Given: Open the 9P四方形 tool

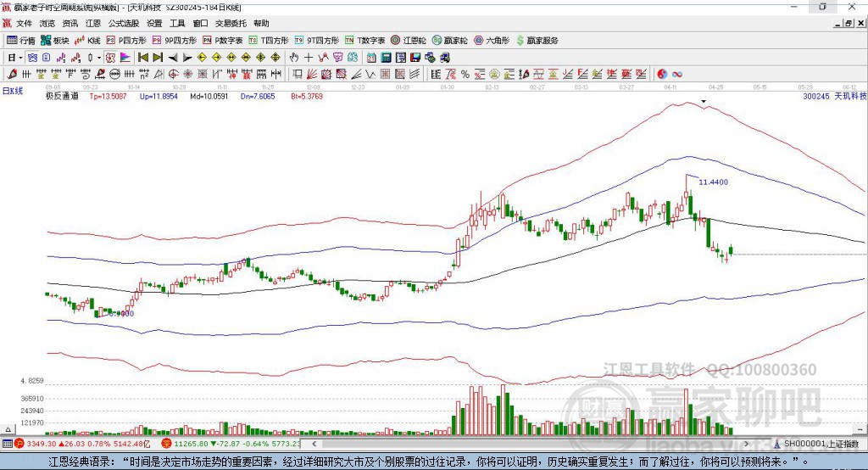Looking at the screenshot, I should [175, 41].
